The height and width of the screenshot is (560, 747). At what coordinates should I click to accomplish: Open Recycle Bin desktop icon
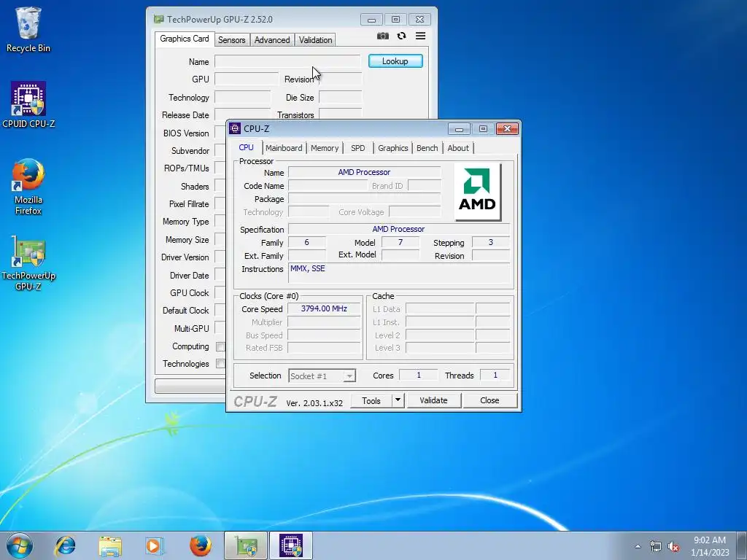(x=28, y=29)
